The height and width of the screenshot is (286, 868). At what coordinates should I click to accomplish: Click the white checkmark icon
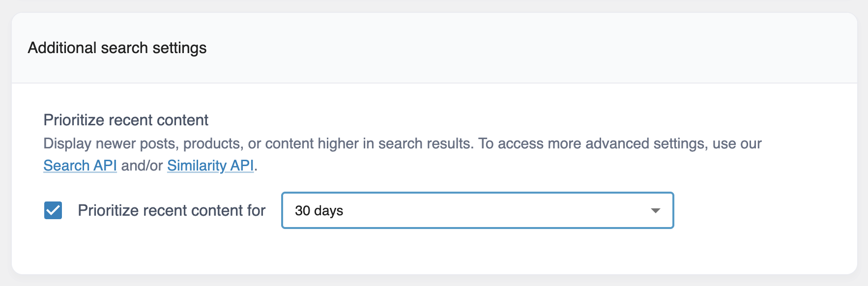point(53,210)
